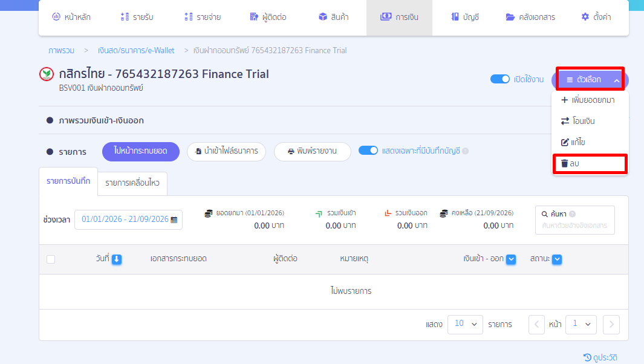Open the rows-per-page dropdown showing 10
Screen dimensions: 644x364
point(465,325)
